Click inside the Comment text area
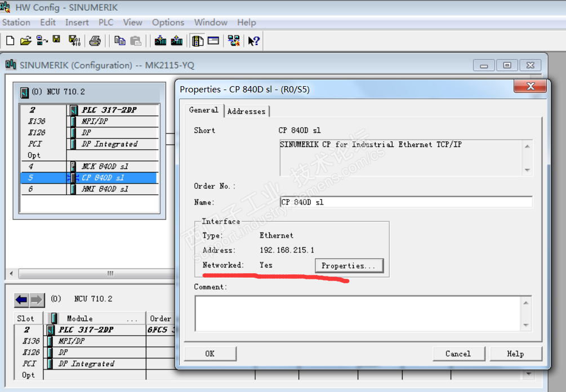 tap(358, 313)
